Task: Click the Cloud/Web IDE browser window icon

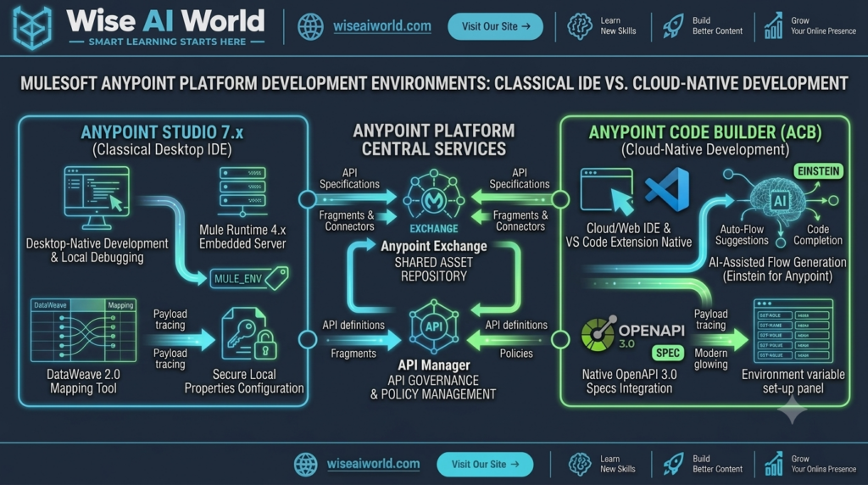Action: [607, 192]
